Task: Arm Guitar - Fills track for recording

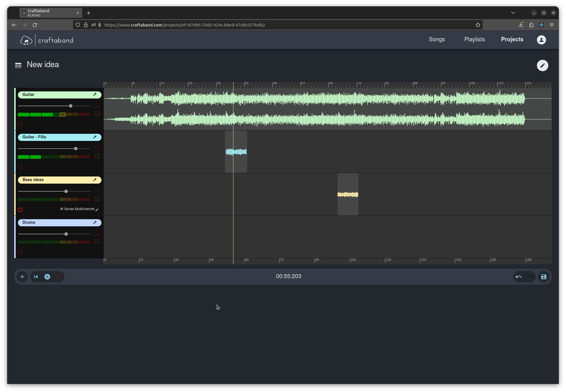Action: pos(20,167)
